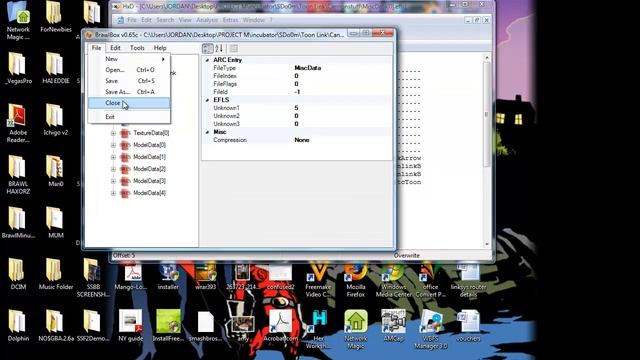Switch property grid to Categorized view
Viewport: 640px width, 360px height.
click(207, 49)
